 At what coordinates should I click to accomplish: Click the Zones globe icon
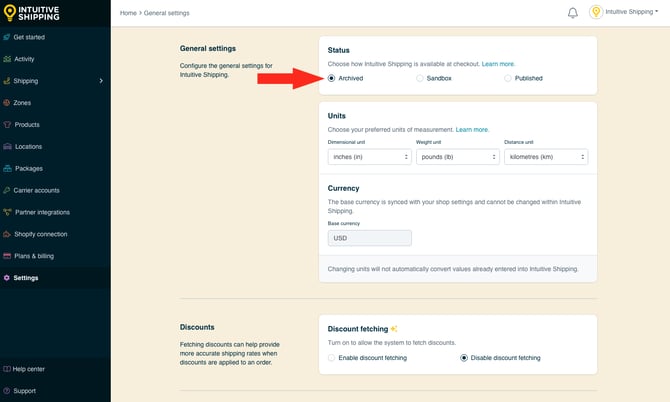click(x=6, y=103)
